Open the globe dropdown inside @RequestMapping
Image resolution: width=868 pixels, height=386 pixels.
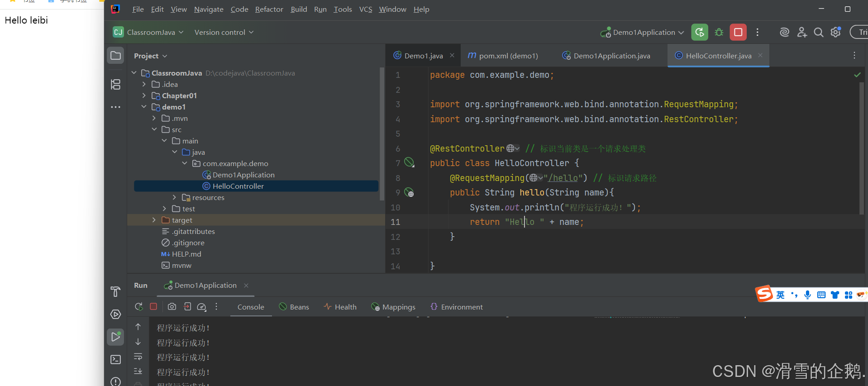(x=536, y=178)
